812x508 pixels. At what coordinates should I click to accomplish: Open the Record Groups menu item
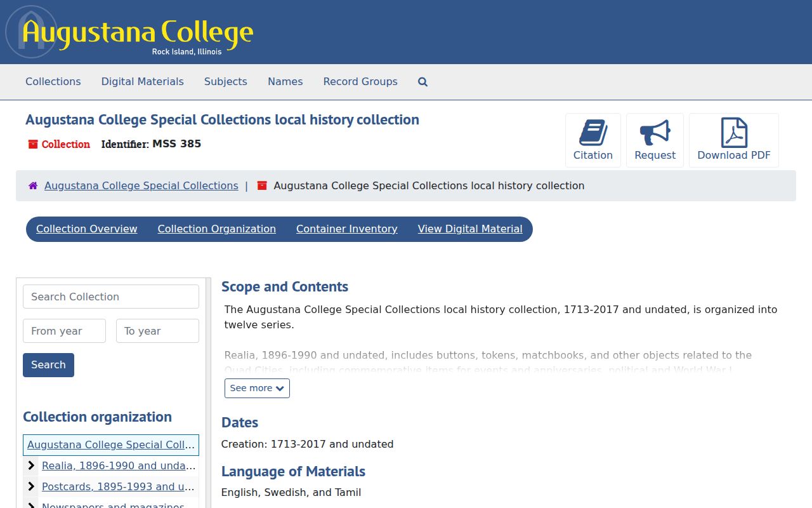click(x=360, y=82)
